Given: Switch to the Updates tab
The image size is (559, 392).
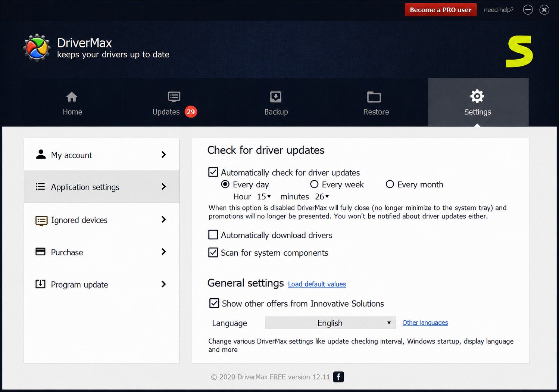Looking at the screenshot, I should [174, 103].
